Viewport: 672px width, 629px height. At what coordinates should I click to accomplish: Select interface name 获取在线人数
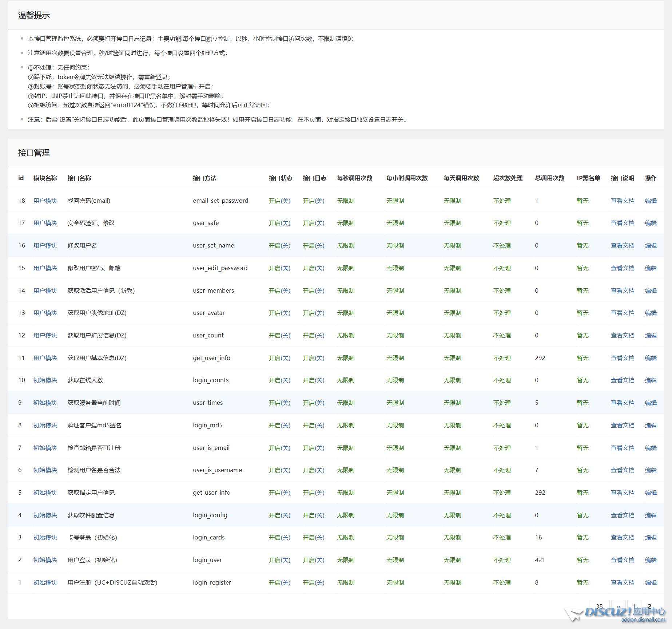(x=85, y=380)
